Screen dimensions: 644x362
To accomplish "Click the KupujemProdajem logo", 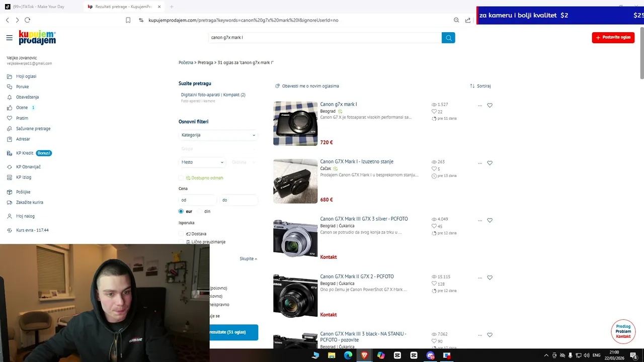I will [x=37, y=38].
